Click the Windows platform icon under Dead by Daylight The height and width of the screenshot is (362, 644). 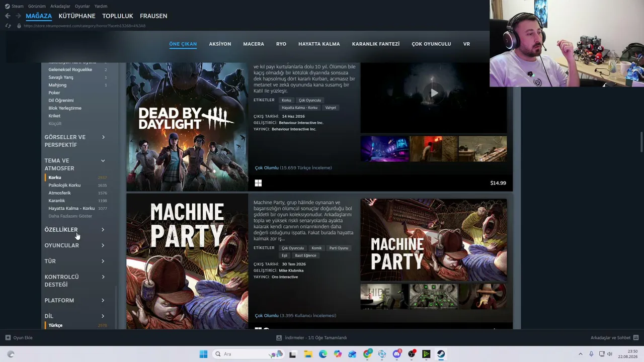coord(258,183)
